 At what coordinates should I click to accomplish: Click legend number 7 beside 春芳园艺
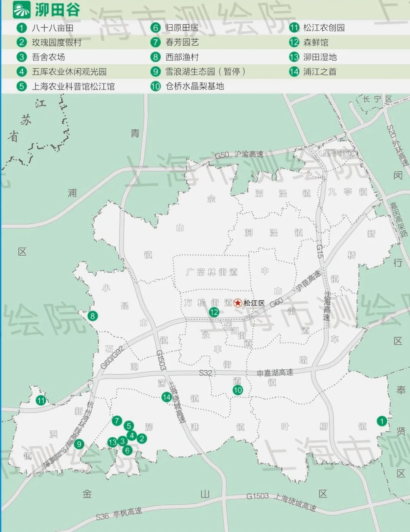tap(155, 42)
